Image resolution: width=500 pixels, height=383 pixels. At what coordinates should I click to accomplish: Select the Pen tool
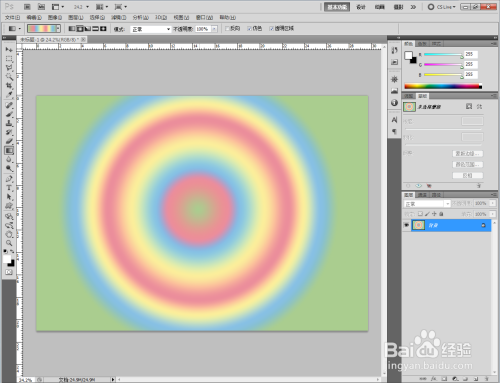[9, 179]
